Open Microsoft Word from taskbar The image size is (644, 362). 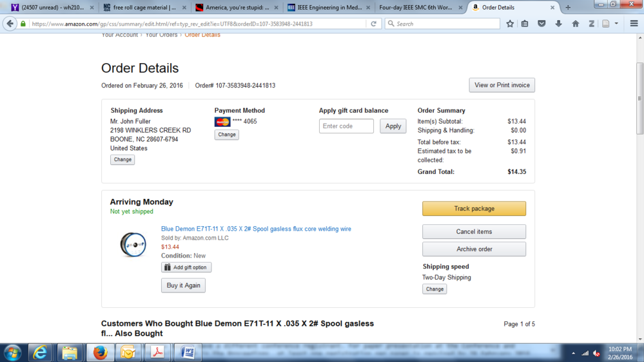tap(188, 353)
